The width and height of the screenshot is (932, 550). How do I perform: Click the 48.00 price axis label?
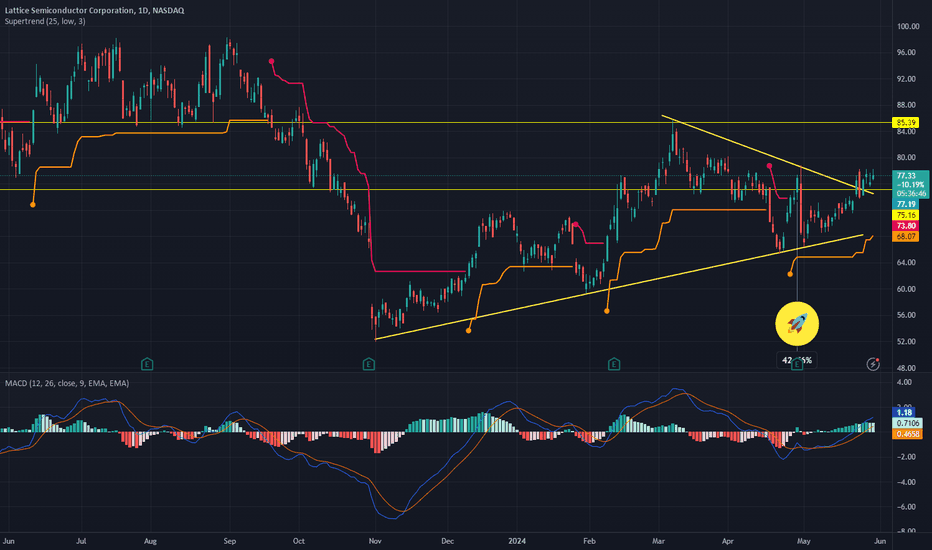tap(906, 368)
